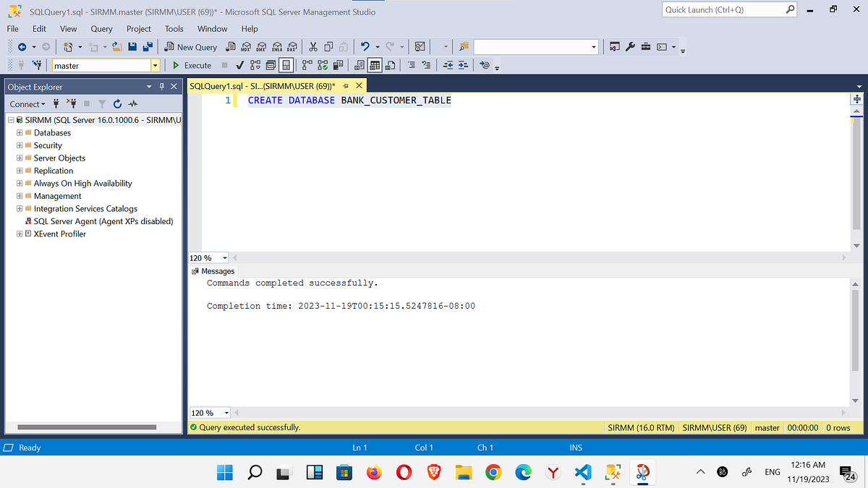Expand the Databases node
Viewport: 868px width, 488px height.
click(x=20, y=132)
